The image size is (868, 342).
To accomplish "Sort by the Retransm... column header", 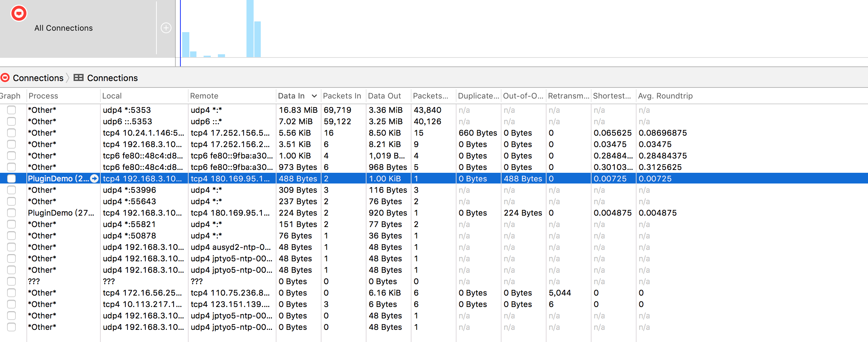I will (568, 96).
